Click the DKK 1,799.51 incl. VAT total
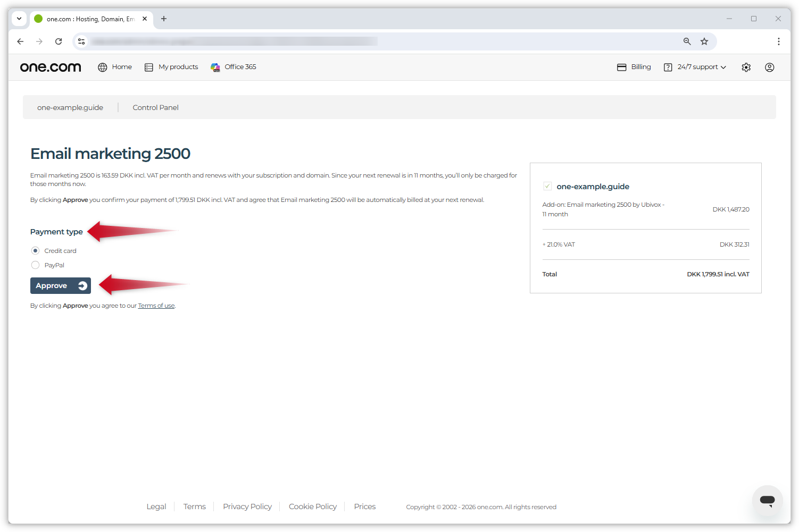 click(x=718, y=274)
